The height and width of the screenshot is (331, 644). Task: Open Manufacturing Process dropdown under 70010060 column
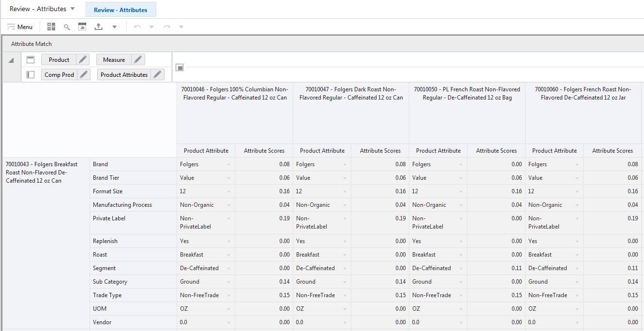pyautogui.click(x=577, y=205)
